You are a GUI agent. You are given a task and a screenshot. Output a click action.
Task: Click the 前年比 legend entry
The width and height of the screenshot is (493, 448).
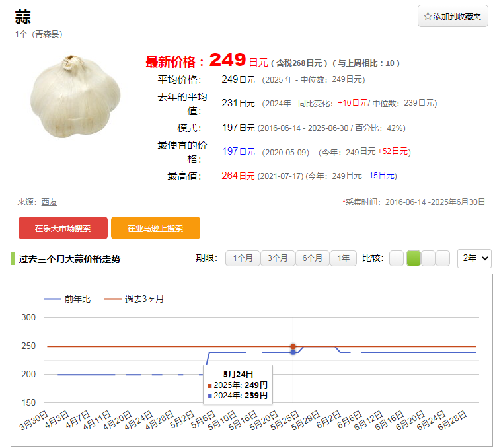coord(67,299)
